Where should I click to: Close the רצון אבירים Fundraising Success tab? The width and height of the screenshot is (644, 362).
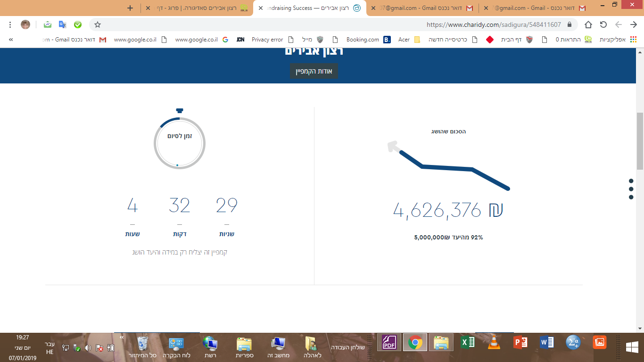pyautogui.click(x=261, y=8)
